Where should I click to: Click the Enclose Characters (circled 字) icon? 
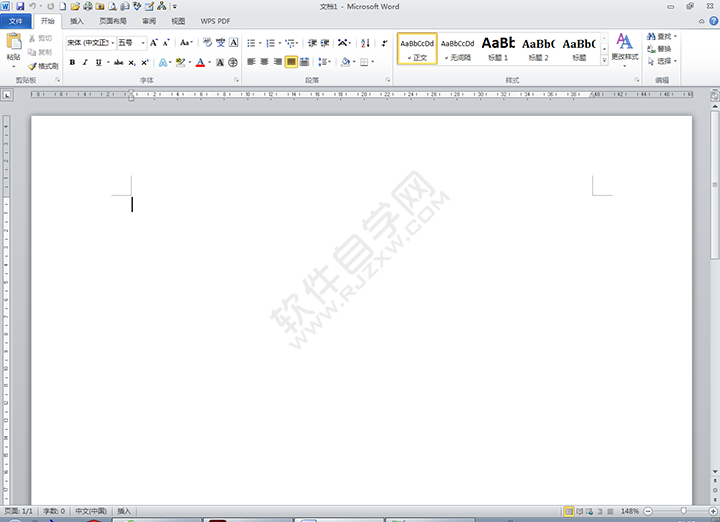point(233,62)
